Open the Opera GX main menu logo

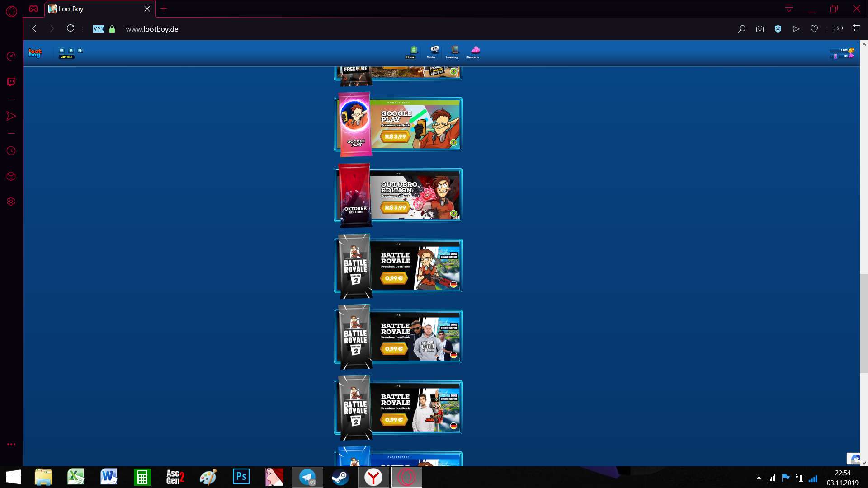12,11
